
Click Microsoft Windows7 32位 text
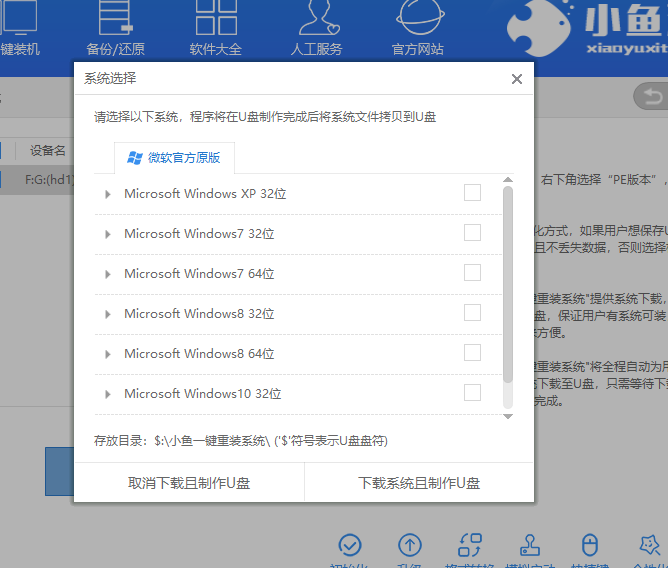coord(199,234)
